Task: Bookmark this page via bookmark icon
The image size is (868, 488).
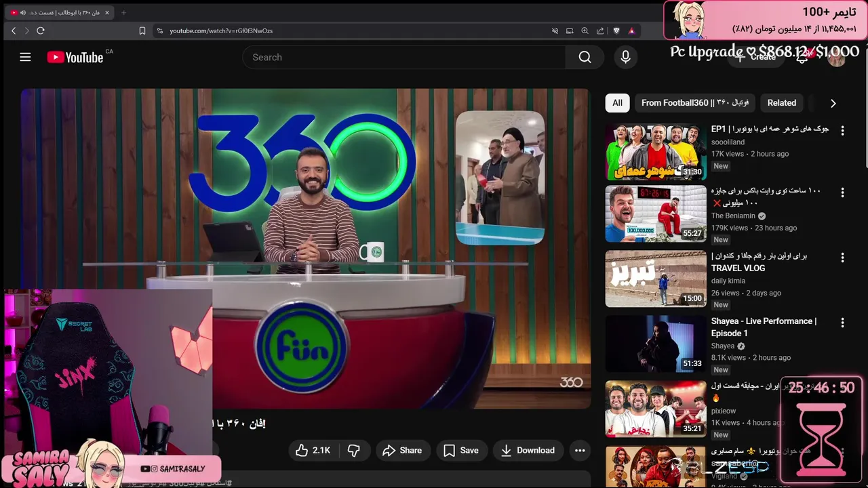Action: tap(142, 30)
